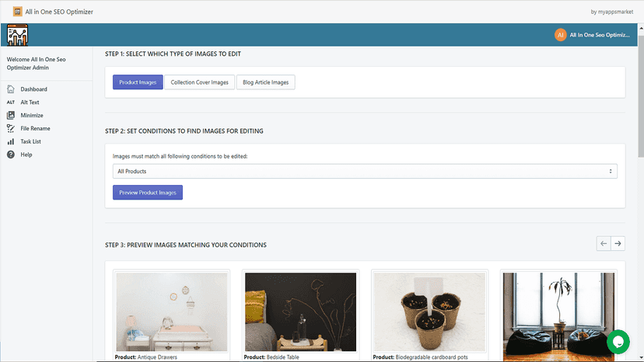644x362 pixels.
Task: Open the orange AI account avatar
Action: coord(560,35)
